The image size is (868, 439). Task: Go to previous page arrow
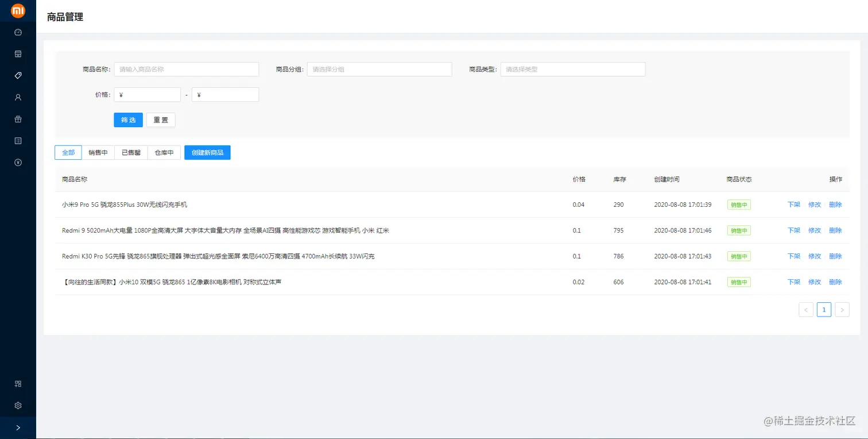pyautogui.click(x=806, y=310)
